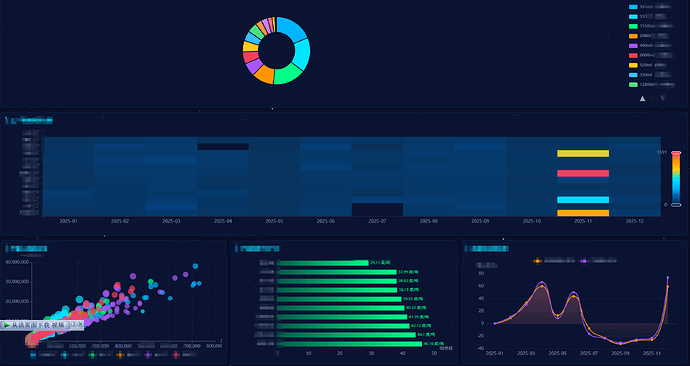Screen dimensions: 690x366
Task: Select the large cyan donut slice
Action: tap(302, 54)
